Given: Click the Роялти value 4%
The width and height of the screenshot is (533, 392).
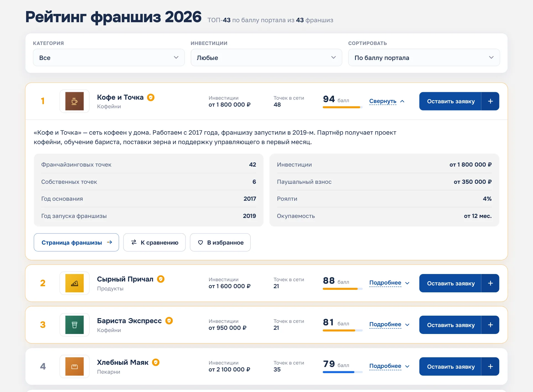Looking at the screenshot, I should [487, 199].
